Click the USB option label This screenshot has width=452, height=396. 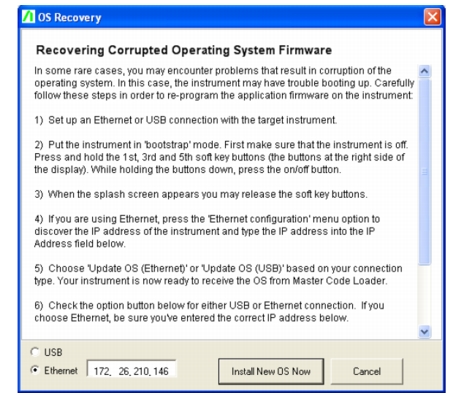pos(53,352)
